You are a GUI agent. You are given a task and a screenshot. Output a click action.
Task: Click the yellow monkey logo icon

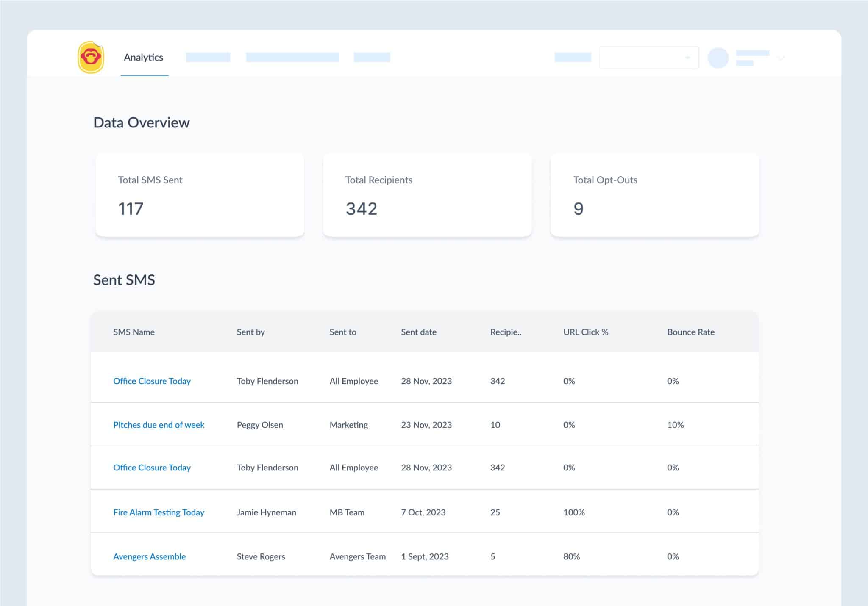point(91,57)
